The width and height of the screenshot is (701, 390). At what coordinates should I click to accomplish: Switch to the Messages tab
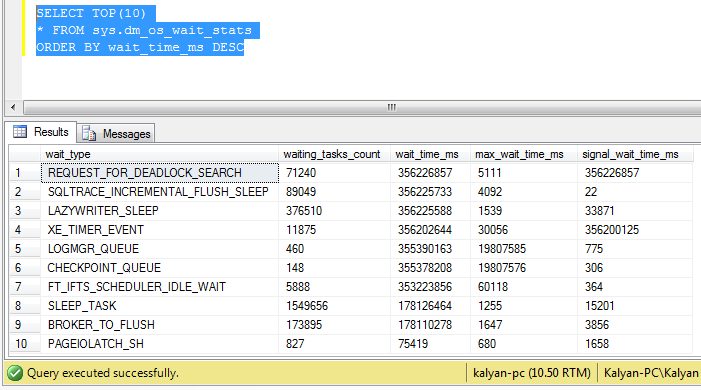117,133
